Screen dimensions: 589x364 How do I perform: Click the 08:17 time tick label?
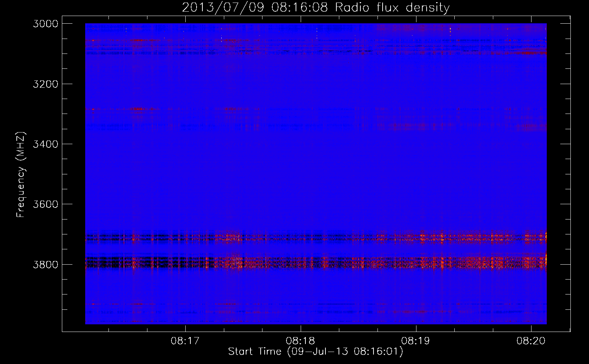(185, 341)
